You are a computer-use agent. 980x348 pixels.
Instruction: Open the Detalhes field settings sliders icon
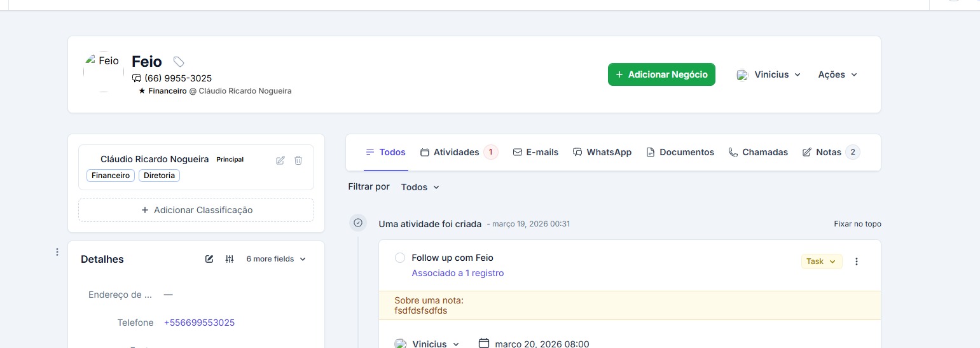[x=230, y=259]
